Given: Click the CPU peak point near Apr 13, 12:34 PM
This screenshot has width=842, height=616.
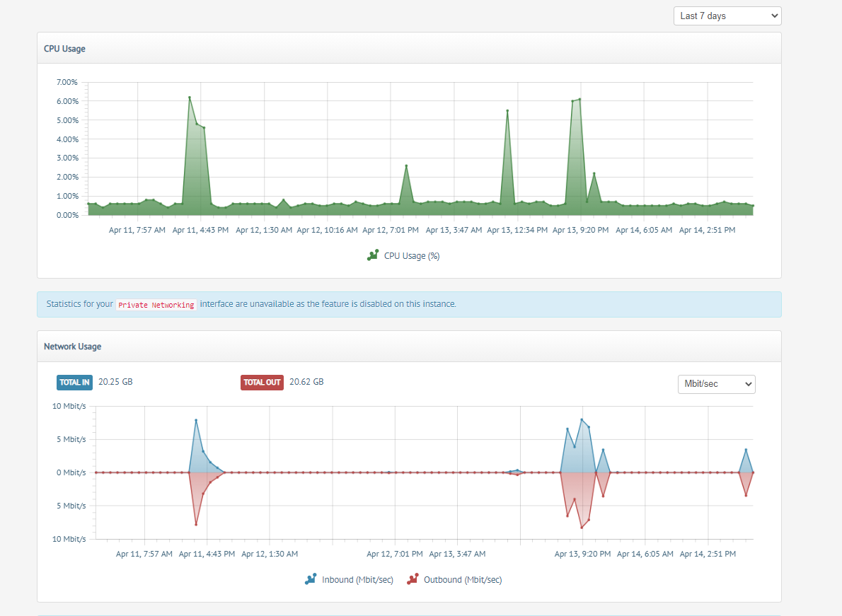Looking at the screenshot, I should click(507, 111).
